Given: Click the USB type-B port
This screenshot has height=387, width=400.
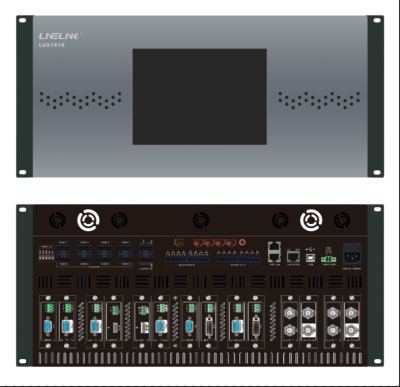Looking at the screenshot, I should (310, 258).
